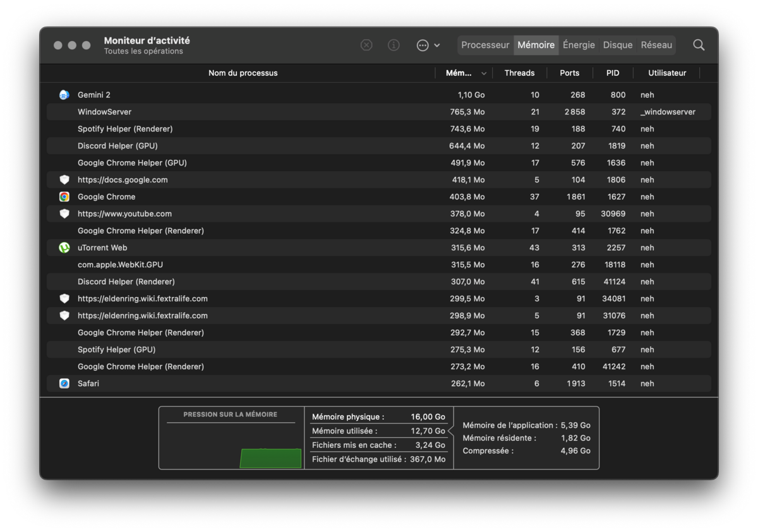Open the ellipsis more-actions menu
The height and width of the screenshot is (532, 758).
click(423, 45)
